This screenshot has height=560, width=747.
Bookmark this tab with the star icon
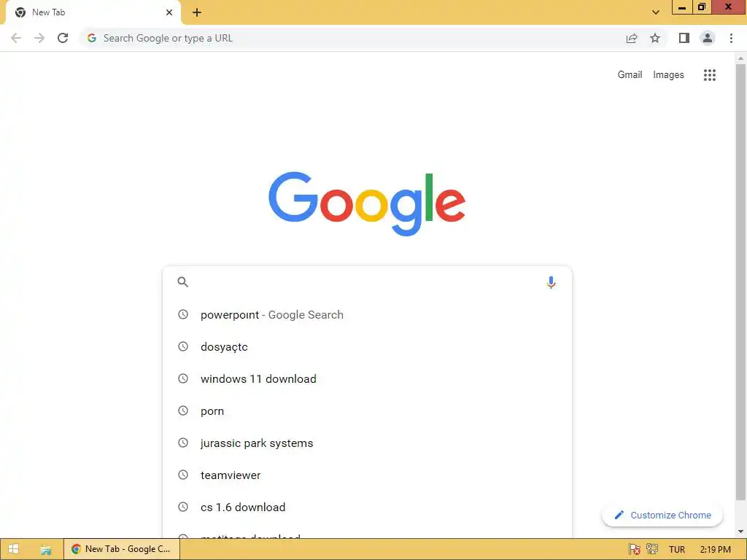pos(655,38)
